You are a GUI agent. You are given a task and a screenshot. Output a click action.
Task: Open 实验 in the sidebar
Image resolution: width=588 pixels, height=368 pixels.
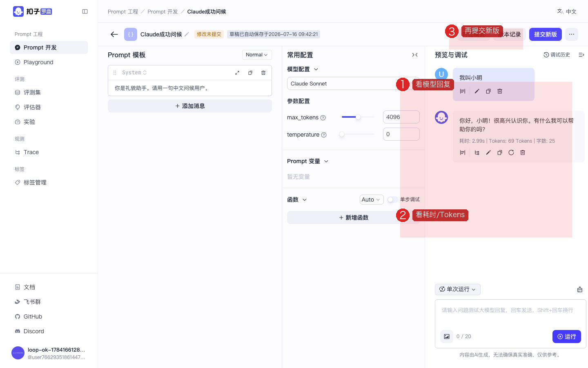pos(49,122)
